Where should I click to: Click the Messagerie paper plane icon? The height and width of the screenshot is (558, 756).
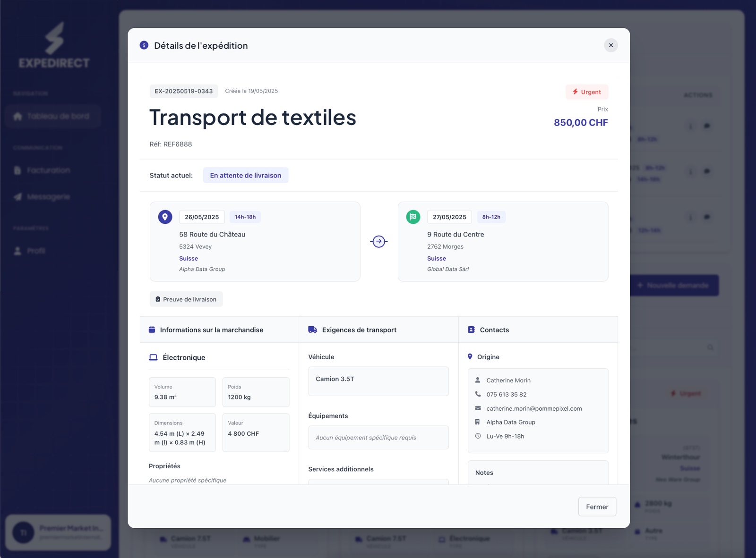(x=18, y=197)
